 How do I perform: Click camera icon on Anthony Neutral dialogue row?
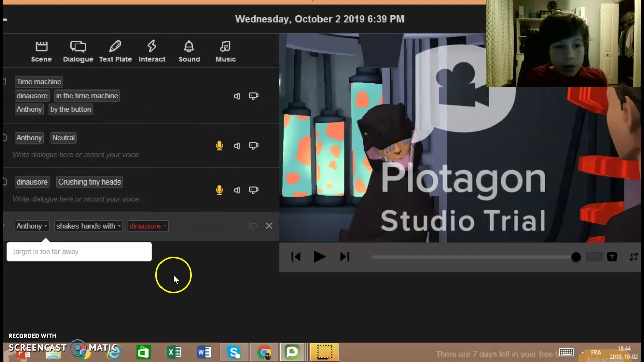253,146
